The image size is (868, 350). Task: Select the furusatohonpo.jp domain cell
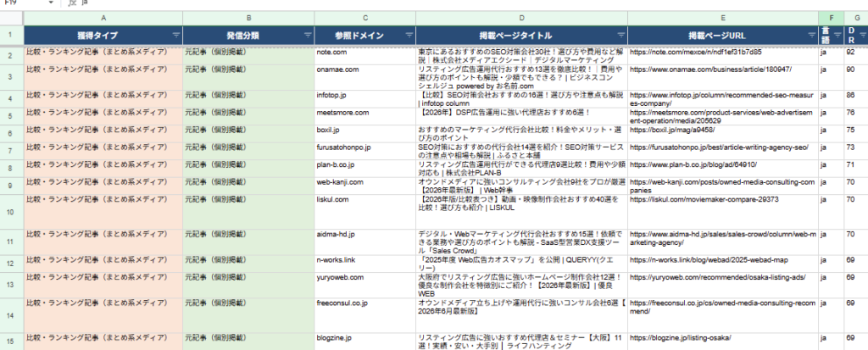365,151
